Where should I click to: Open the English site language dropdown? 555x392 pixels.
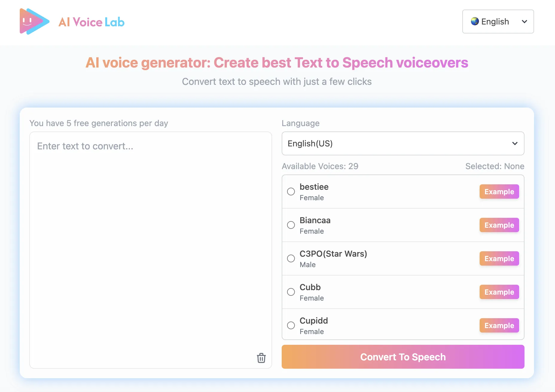498,22
